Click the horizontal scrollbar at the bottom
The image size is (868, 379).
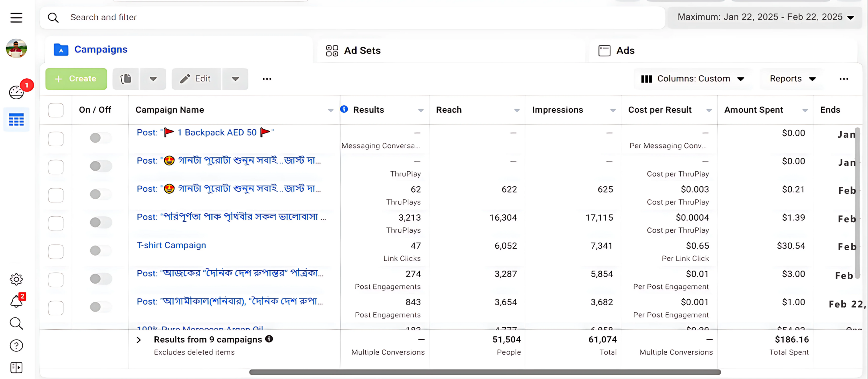485,372
